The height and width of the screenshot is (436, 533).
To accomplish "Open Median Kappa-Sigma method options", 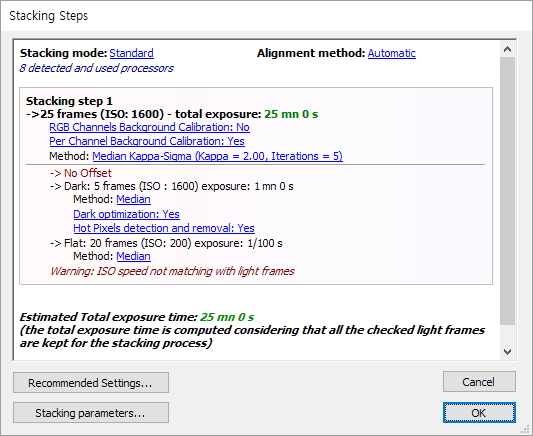I will point(218,156).
